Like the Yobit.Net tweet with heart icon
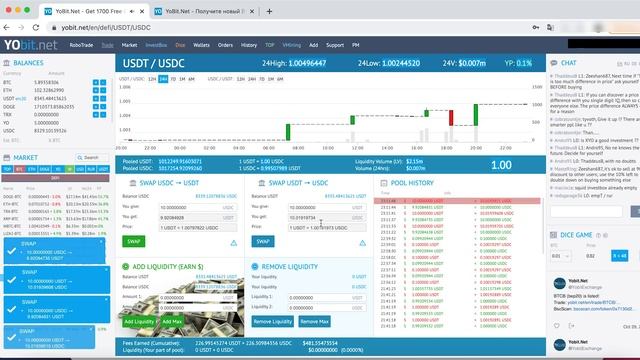 (x=557, y=326)
